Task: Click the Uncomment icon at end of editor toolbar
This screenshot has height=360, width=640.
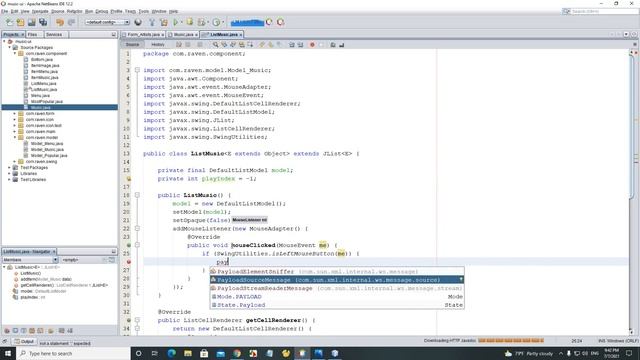Action: 342,44
